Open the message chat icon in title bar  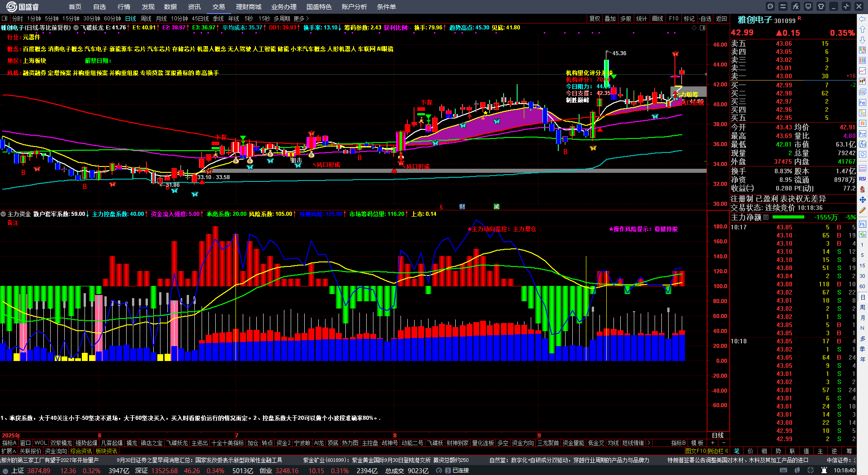[x=770, y=6]
